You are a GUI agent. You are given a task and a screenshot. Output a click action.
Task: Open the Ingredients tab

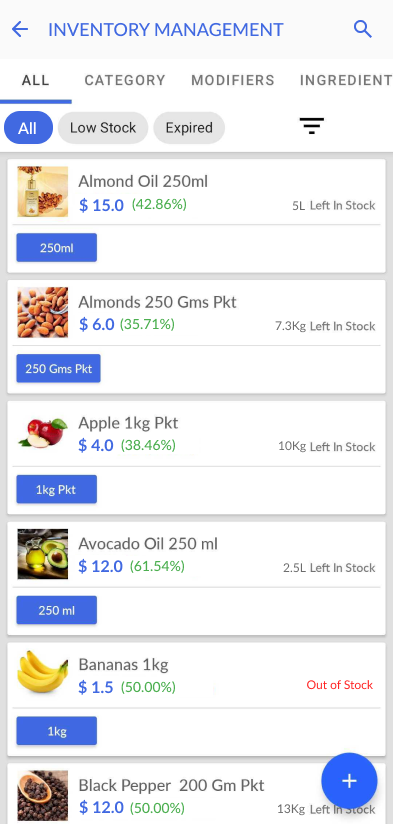346,80
